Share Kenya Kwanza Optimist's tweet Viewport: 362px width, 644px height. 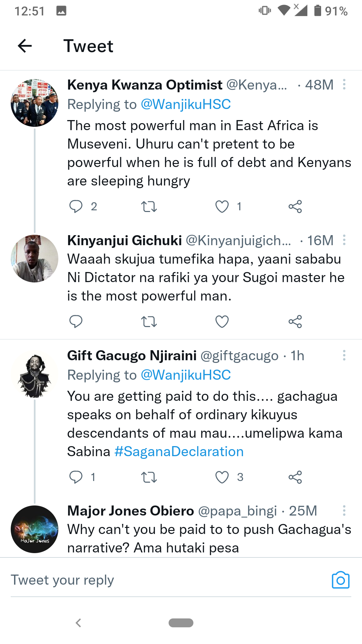pos(295,206)
